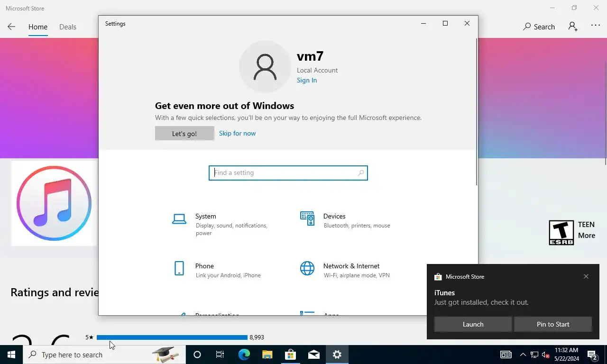Dismiss the iTunes installed notification

(x=586, y=276)
